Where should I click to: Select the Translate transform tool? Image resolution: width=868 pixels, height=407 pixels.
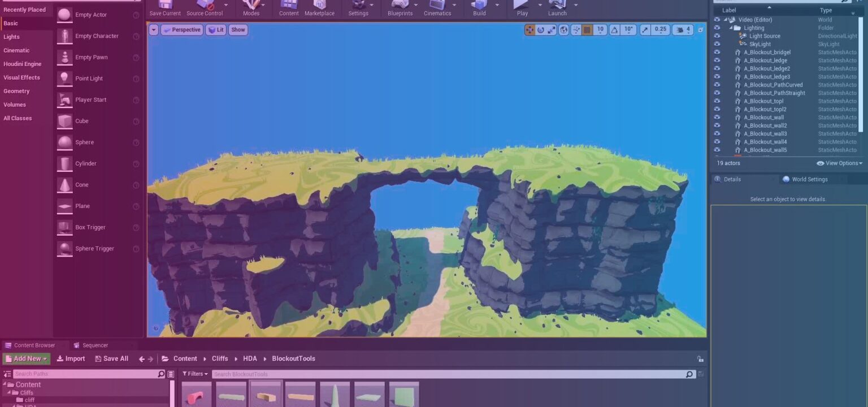click(530, 29)
